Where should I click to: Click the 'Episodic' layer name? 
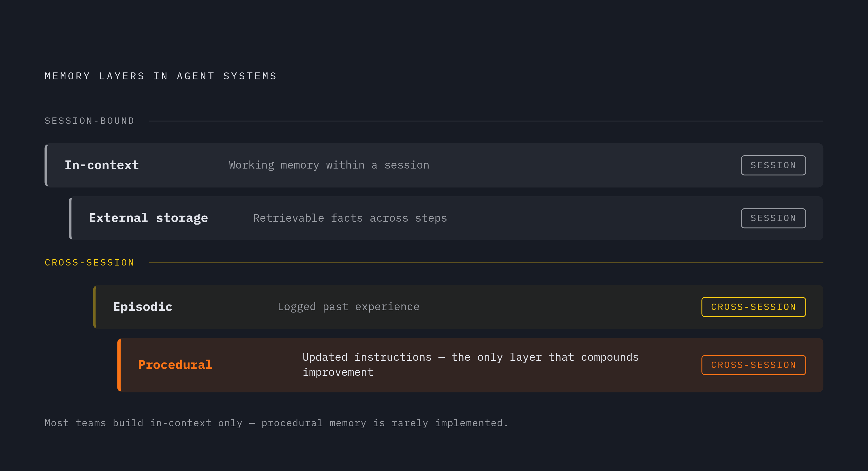pos(143,307)
